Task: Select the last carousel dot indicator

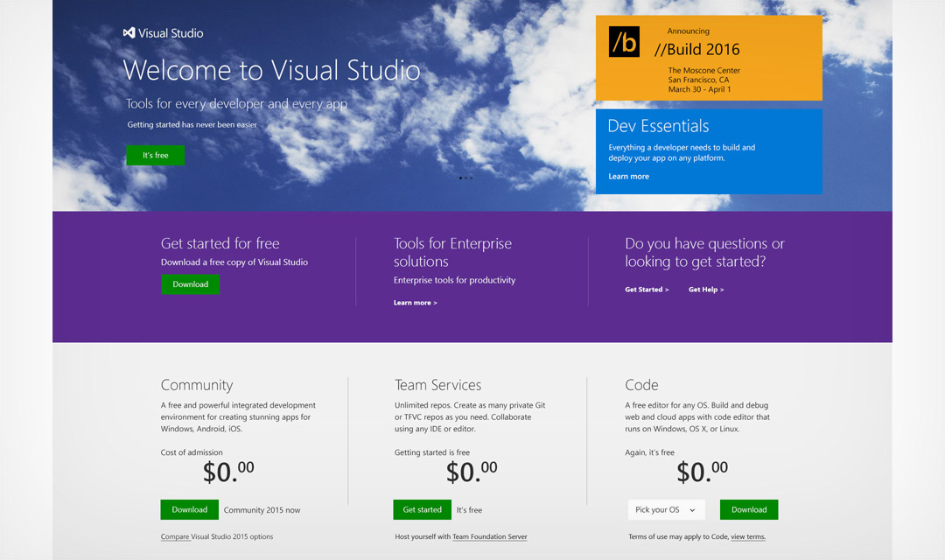Action: click(472, 178)
